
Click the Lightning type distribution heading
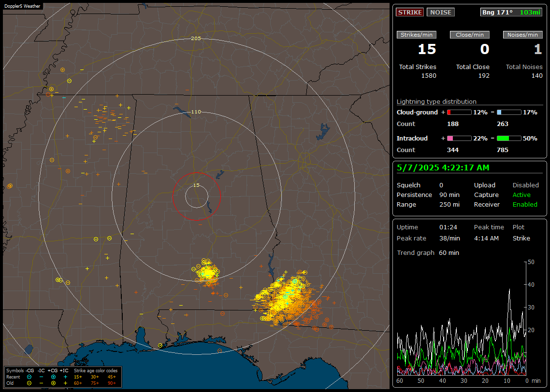tap(436, 101)
